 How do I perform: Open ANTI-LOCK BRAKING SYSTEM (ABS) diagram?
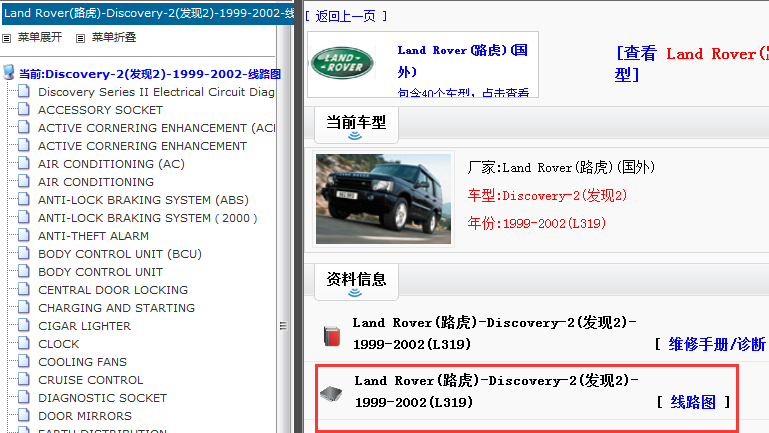coord(143,200)
